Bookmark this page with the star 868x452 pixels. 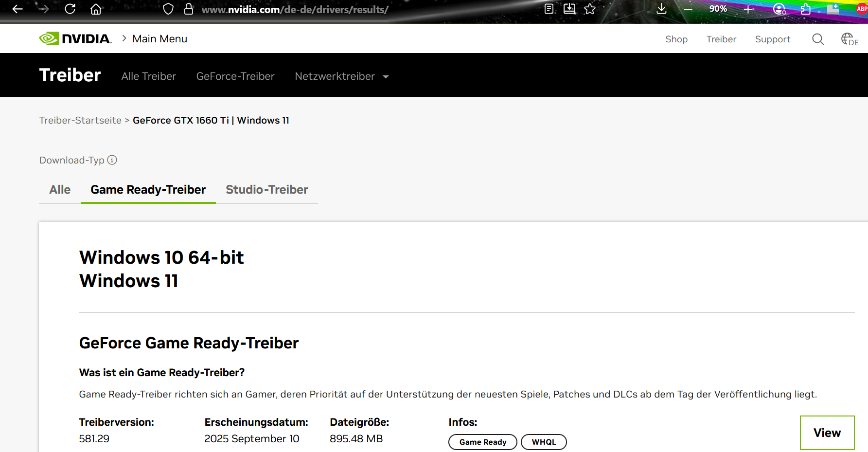click(590, 9)
